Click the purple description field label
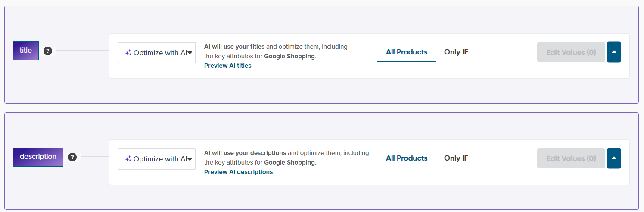 coord(38,157)
